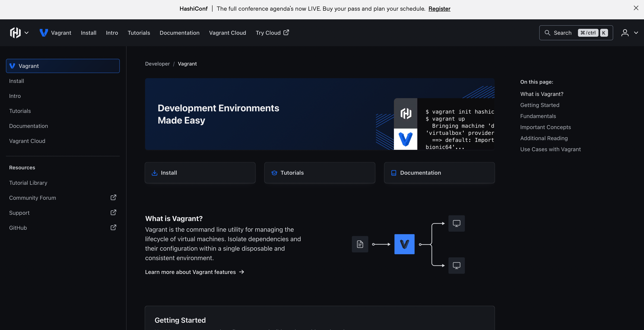The width and height of the screenshot is (644, 330).
Task: Click the hero terminal code snippet
Action: (x=460, y=129)
